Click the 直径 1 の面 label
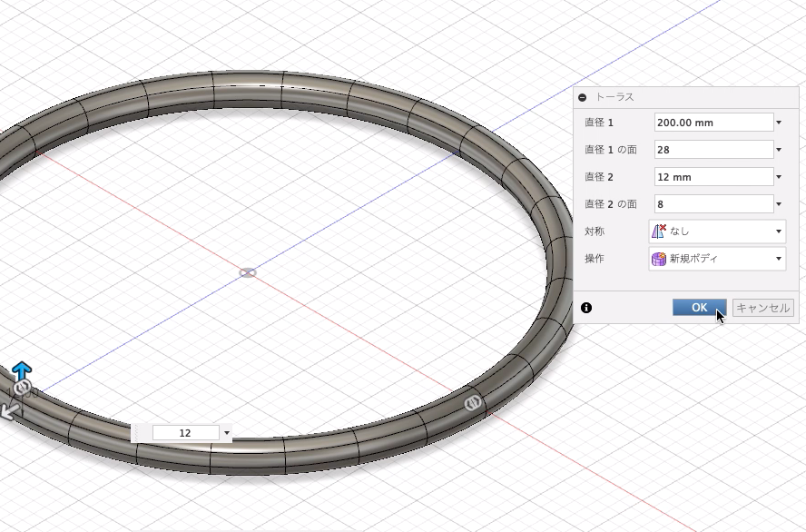The height and width of the screenshot is (532, 806). (611, 150)
